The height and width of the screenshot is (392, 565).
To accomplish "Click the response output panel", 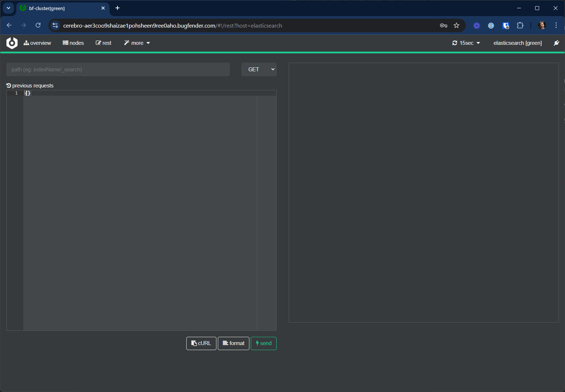I will coord(424,193).
